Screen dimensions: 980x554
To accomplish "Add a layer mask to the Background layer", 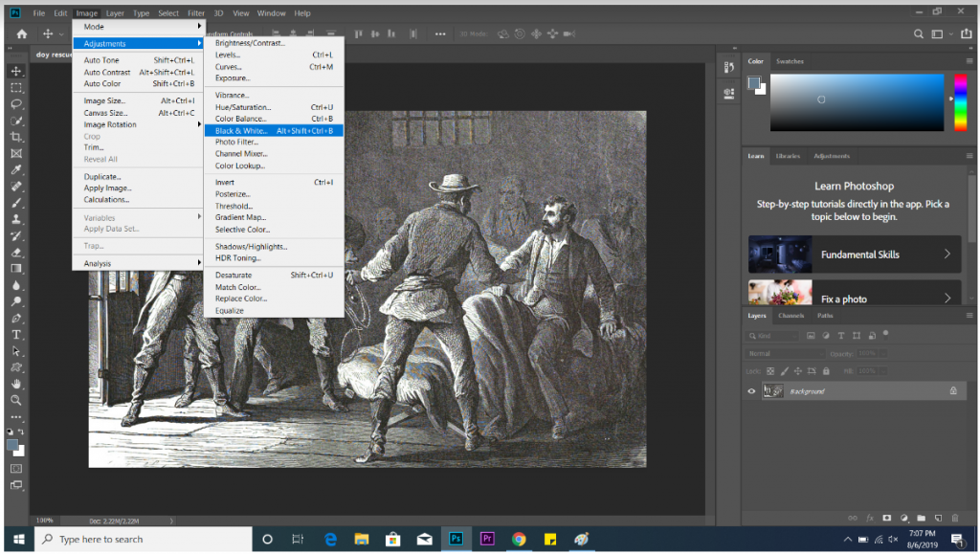I will pos(886,516).
